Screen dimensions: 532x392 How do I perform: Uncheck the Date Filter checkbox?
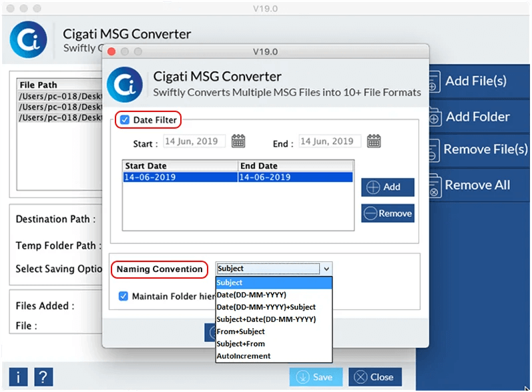(125, 120)
